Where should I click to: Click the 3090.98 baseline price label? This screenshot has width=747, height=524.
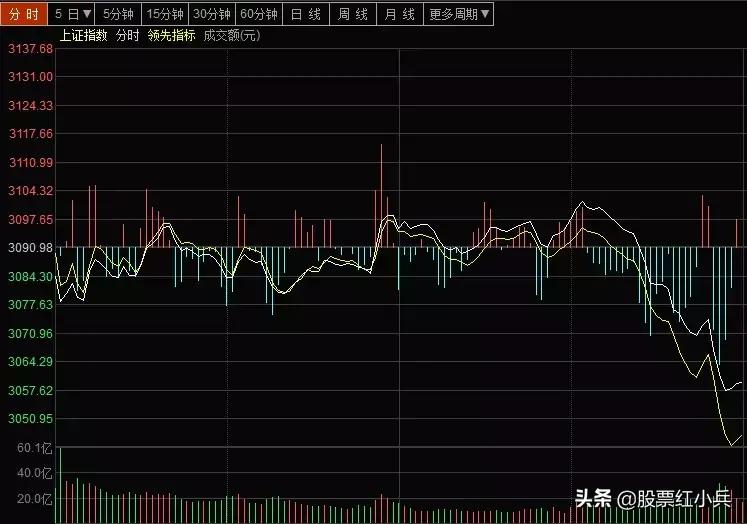point(30,248)
